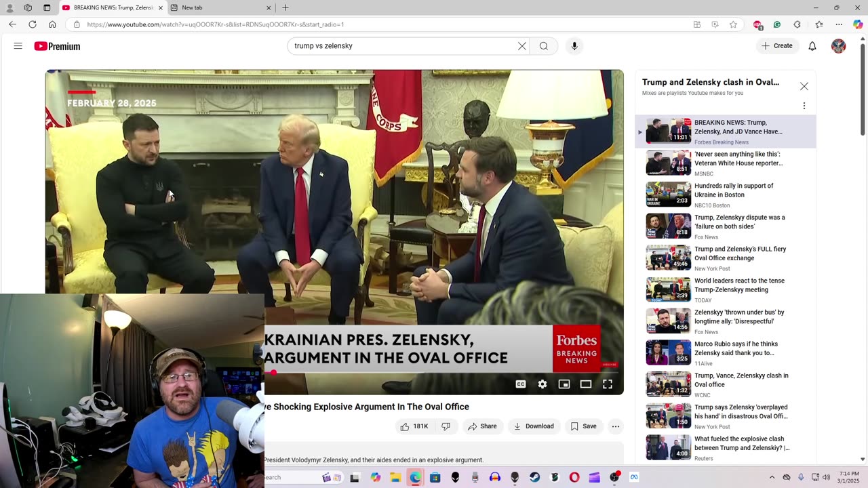Open Meta app from taskbar
The image size is (868, 488).
634,477
